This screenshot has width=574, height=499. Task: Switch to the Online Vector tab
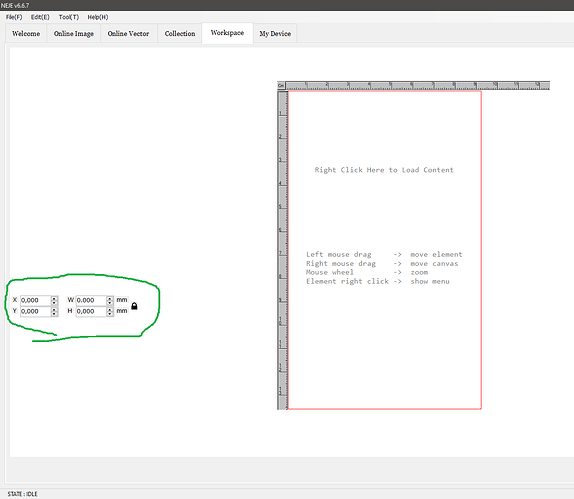[x=128, y=34]
